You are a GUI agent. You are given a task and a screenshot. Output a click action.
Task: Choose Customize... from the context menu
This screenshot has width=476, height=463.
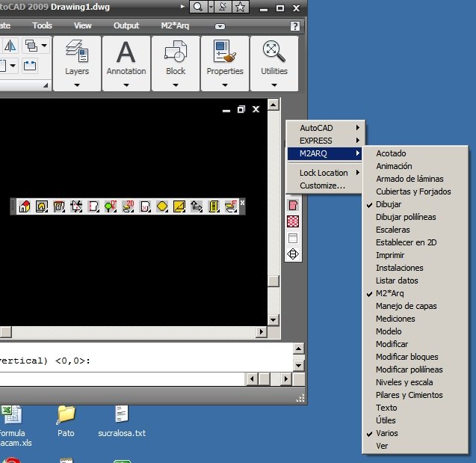[322, 185]
